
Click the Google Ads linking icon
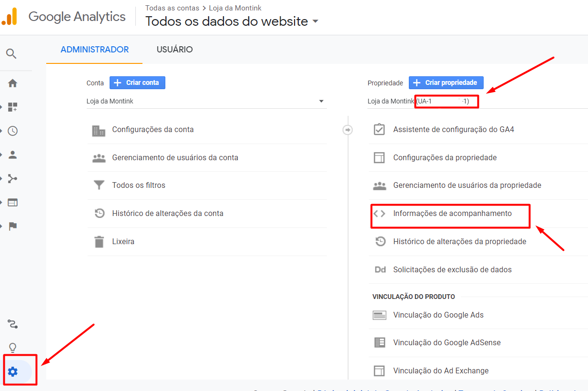click(379, 315)
